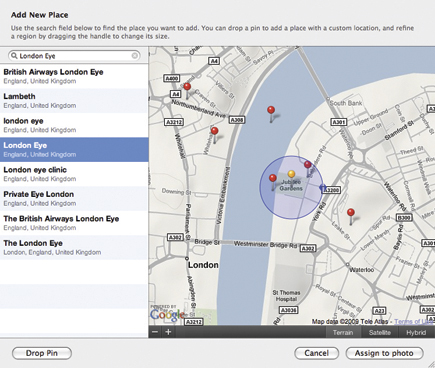Click the Drop Pin button
The width and height of the screenshot is (435, 368).
pyautogui.click(x=42, y=353)
